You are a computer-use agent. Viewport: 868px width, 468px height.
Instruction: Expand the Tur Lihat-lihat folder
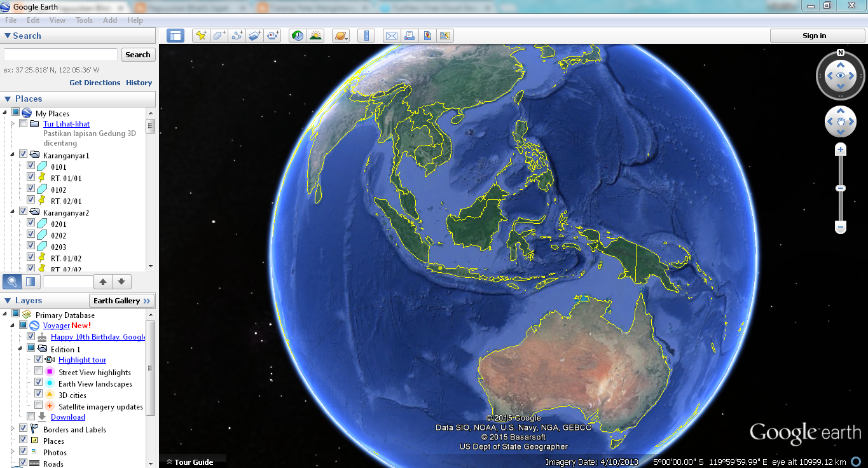pyautogui.click(x=12, y=123)
